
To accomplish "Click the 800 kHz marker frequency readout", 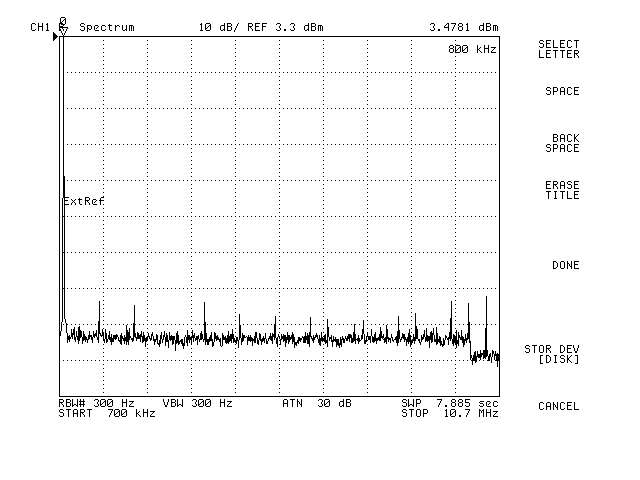I will (x=472, y=49).
